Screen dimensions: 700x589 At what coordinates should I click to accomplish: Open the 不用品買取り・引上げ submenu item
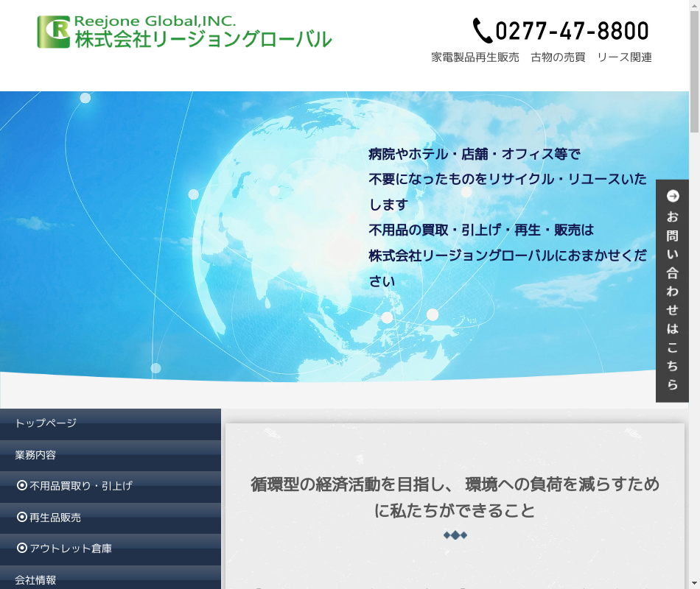(x=81, y=486)
